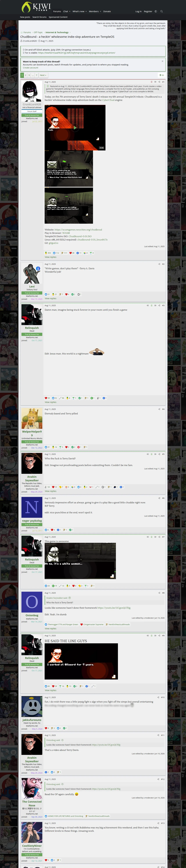Open the Donate nav item

(x=107, y=11)
